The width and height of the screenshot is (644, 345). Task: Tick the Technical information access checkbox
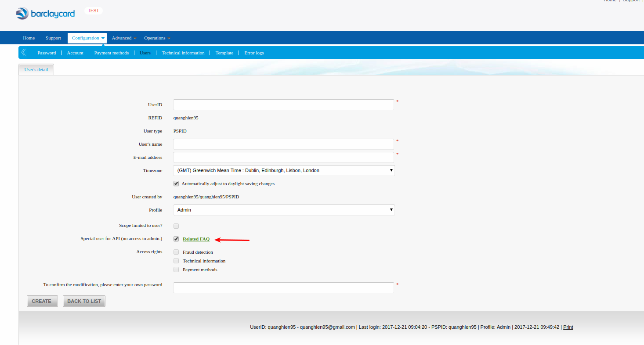(x=176, y=261)
